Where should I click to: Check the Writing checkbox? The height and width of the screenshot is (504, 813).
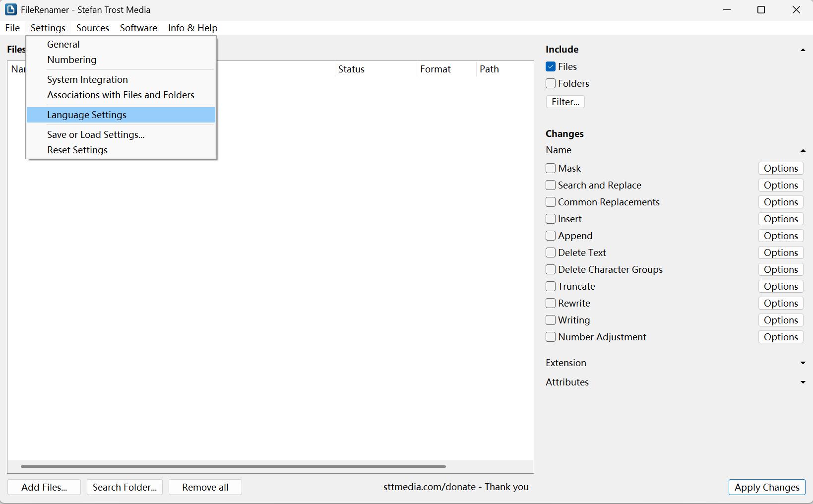point(551,320)
